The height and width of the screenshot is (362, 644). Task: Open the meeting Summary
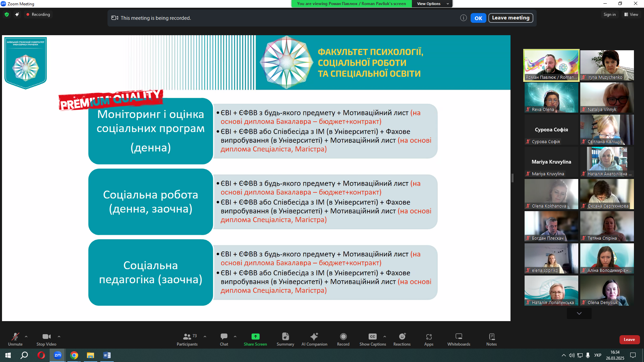285,339
